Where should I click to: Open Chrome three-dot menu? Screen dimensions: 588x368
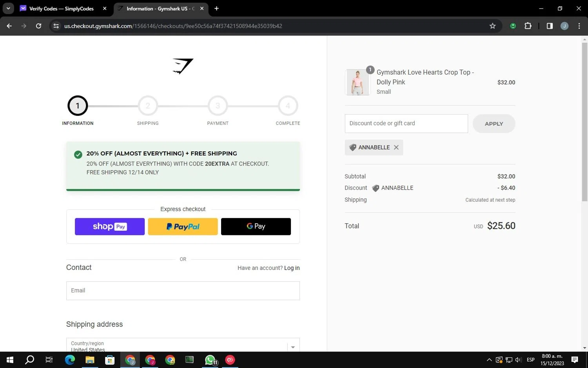coord(579,26)
